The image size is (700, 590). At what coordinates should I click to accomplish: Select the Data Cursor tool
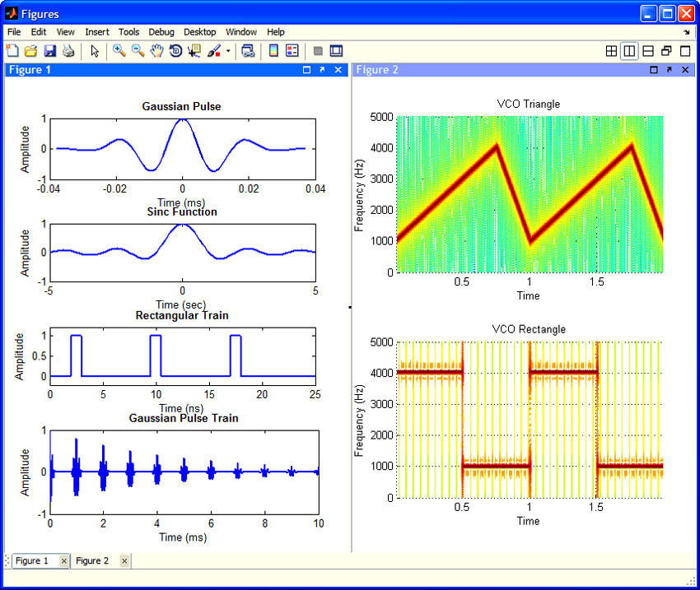pos(195,50)
